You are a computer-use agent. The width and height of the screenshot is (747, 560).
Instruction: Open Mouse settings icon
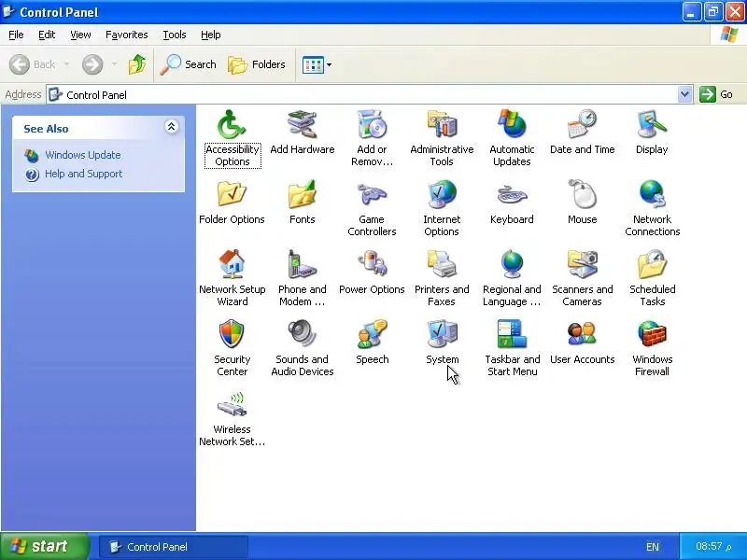pyautogui.click(x=582, y=194)
